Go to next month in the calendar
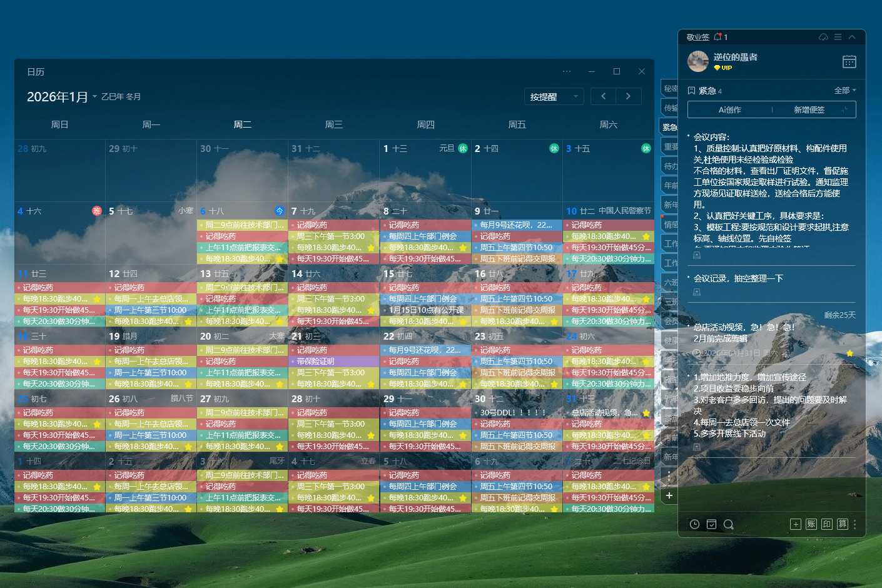Screen dimensions: 882x588 pos(628,96)
